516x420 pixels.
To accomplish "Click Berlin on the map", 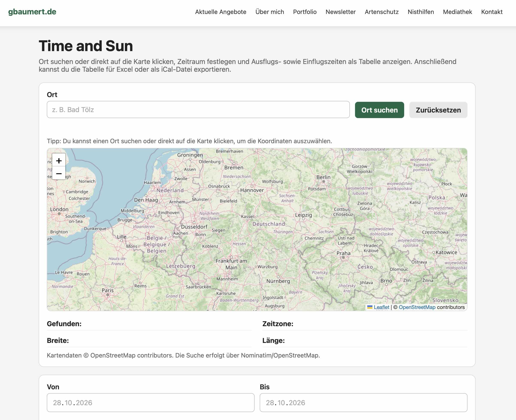I will [323, 177].
